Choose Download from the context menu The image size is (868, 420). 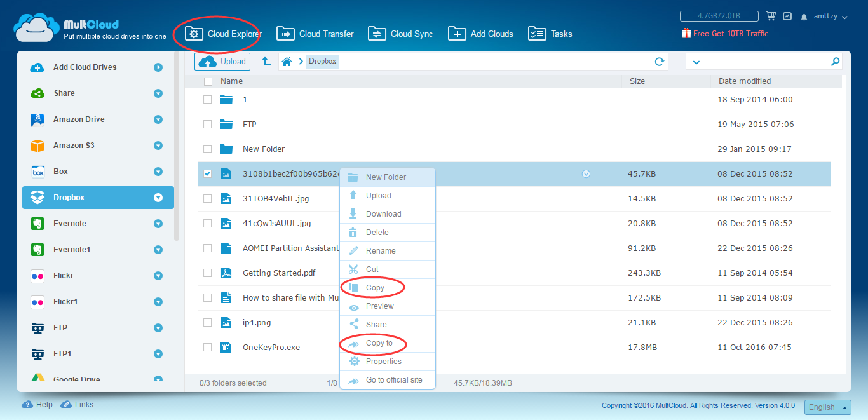388,214
